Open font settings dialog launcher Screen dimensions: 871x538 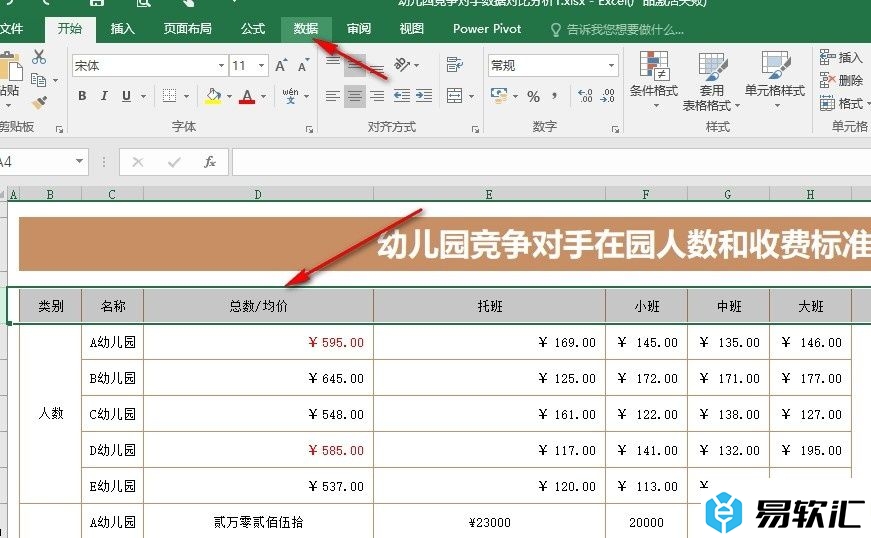click(x=309, y=129)
